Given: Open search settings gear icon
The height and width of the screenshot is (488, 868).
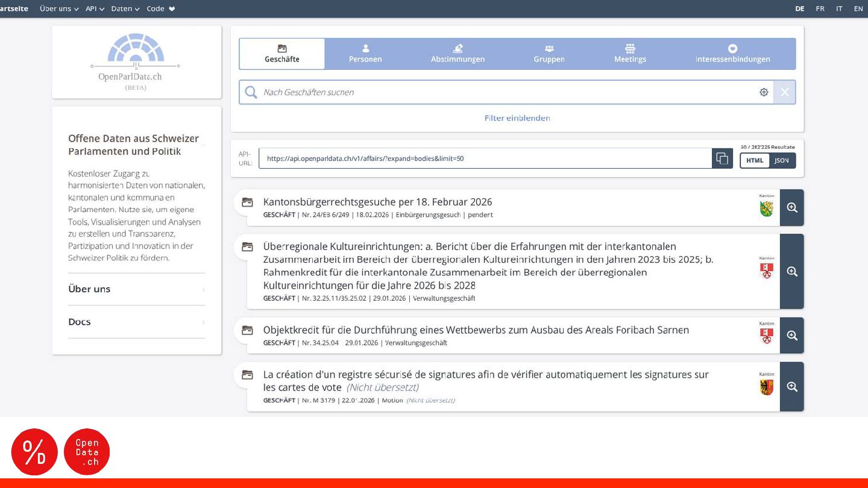Looking at the screenshot, I should [764, 92].
